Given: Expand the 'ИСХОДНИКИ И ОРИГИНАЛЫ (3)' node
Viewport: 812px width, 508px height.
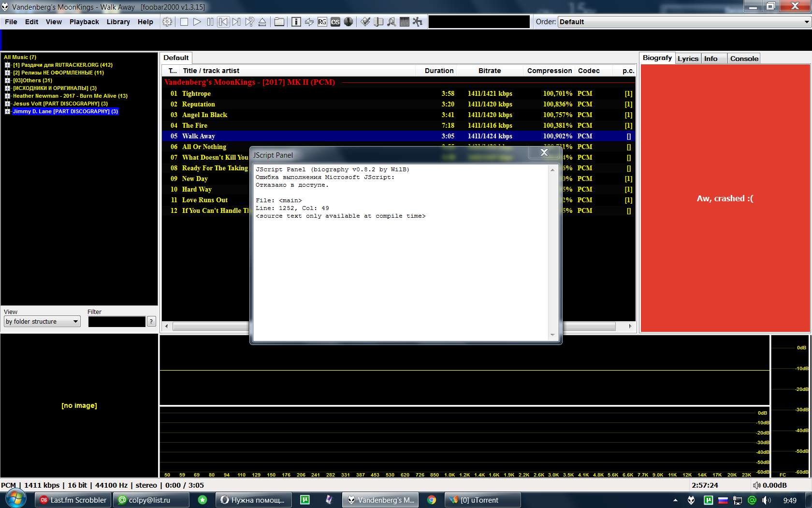Looking at the screenshot, I should point(8,88).
